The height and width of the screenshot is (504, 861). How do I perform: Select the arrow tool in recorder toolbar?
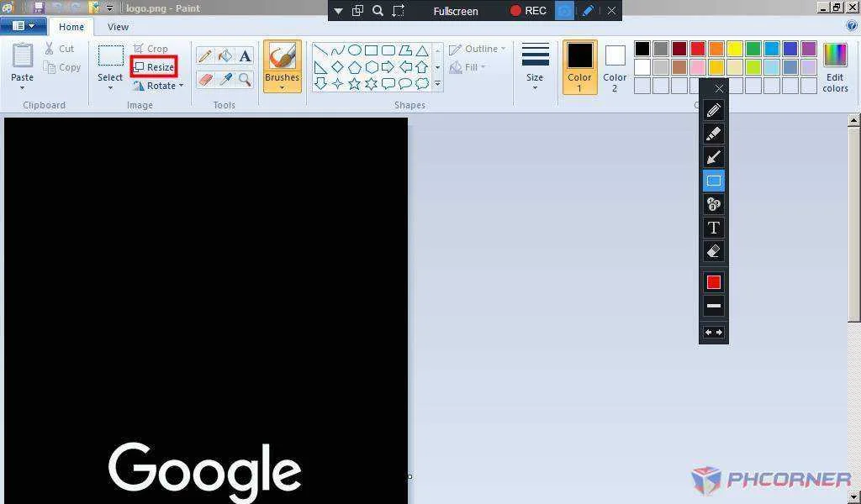click(713, 157)
